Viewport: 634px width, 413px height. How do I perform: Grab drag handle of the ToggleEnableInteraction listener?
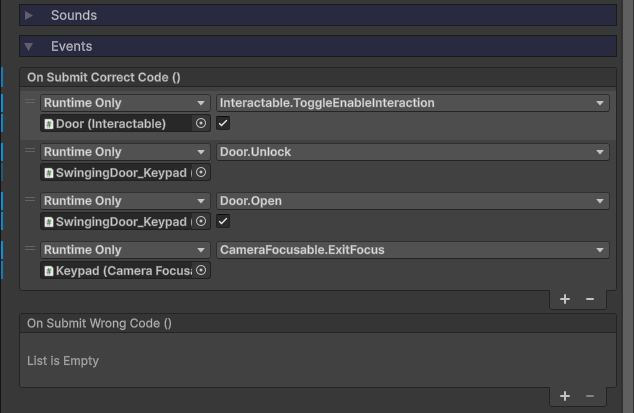[30, 103]
